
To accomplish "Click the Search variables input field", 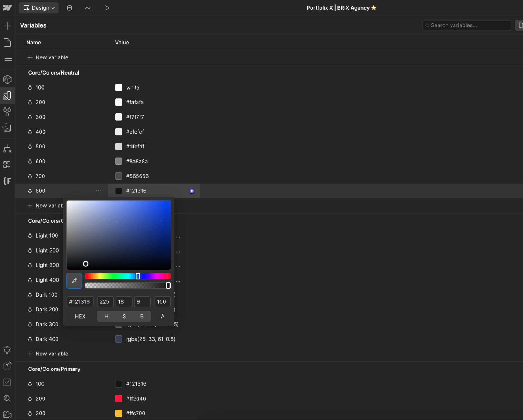I will pos(466,25).
